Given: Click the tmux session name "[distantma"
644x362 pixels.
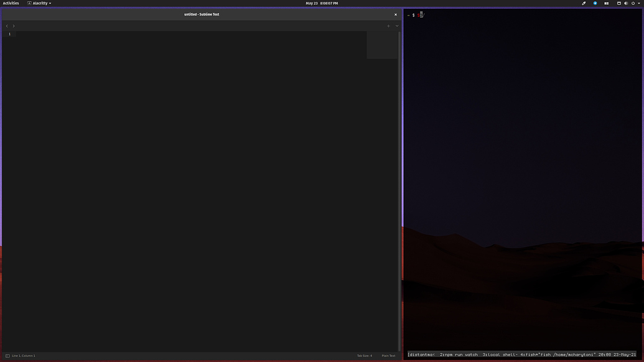Looking at the screenshot, I should pos(421,355).
